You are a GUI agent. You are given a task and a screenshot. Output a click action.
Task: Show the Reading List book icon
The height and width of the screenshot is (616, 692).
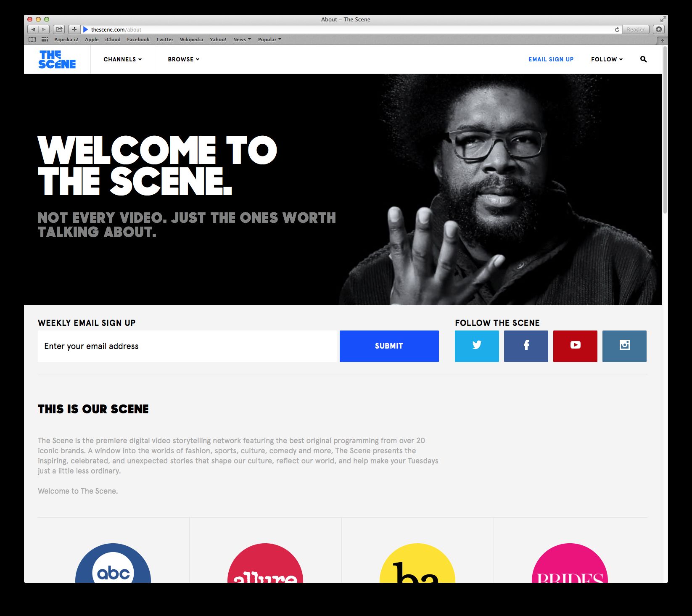pos(32,40)
